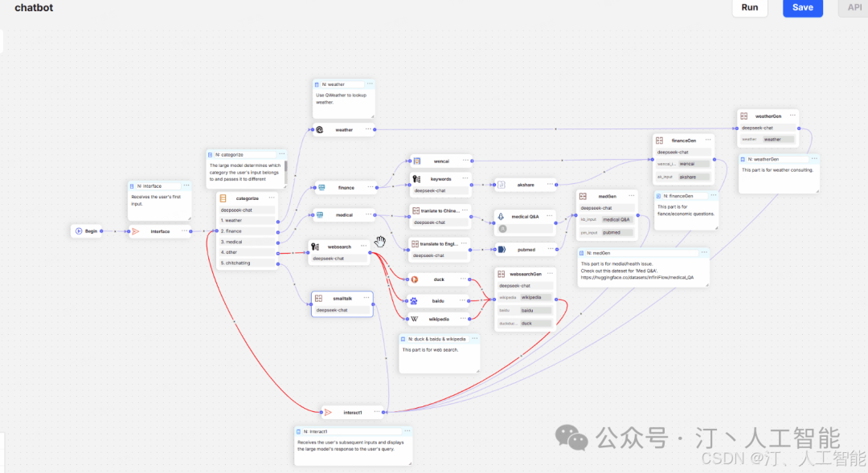
Task: Open the categorize node three-dot menu
Action: pyautogui.click(x=272, y=198)
